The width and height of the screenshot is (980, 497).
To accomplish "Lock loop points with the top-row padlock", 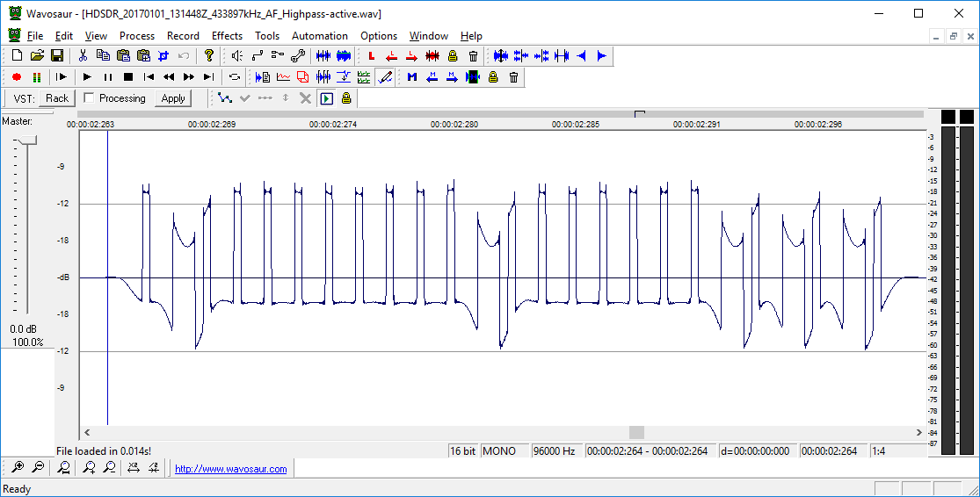I will tap(453, 55).
